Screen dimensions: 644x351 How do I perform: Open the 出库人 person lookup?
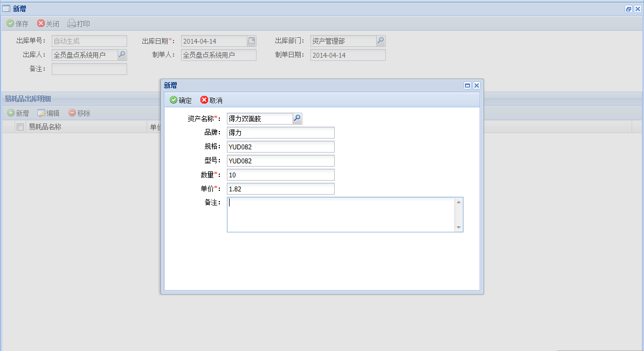pos(122,55)
